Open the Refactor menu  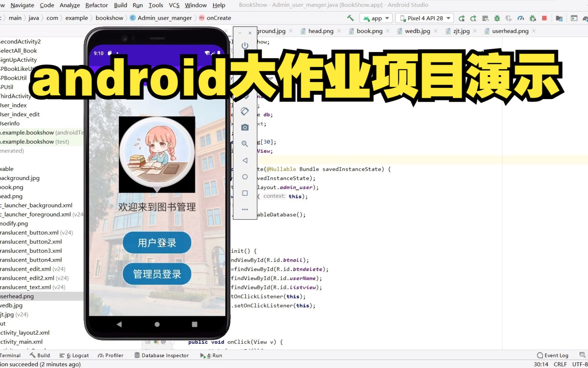[x=97, y=5]
